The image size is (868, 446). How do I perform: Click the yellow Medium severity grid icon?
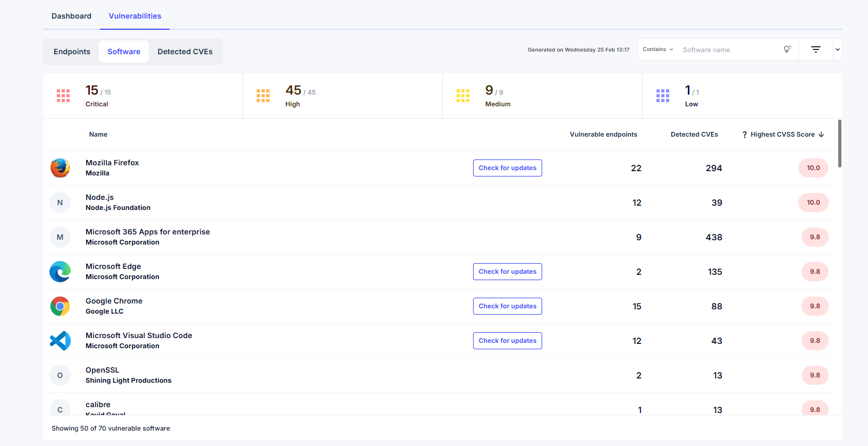tap(463, 96)
